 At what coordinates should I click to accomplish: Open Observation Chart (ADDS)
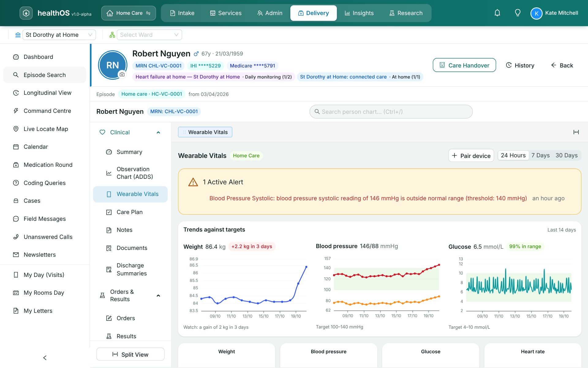[130, 173]
